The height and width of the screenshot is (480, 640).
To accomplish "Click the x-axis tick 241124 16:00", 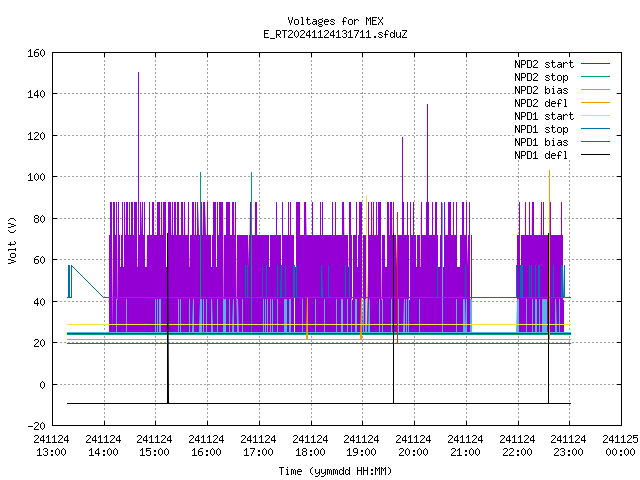I will (206, 446).
